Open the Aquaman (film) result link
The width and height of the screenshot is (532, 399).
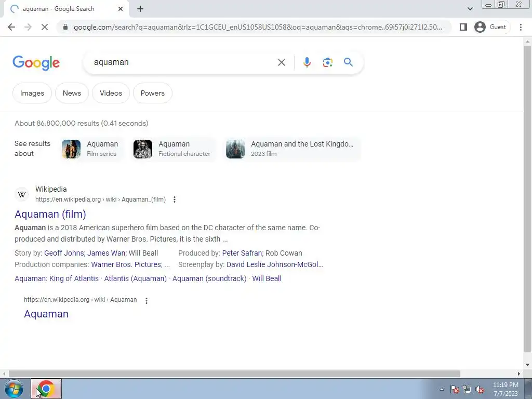click(50, 214)
